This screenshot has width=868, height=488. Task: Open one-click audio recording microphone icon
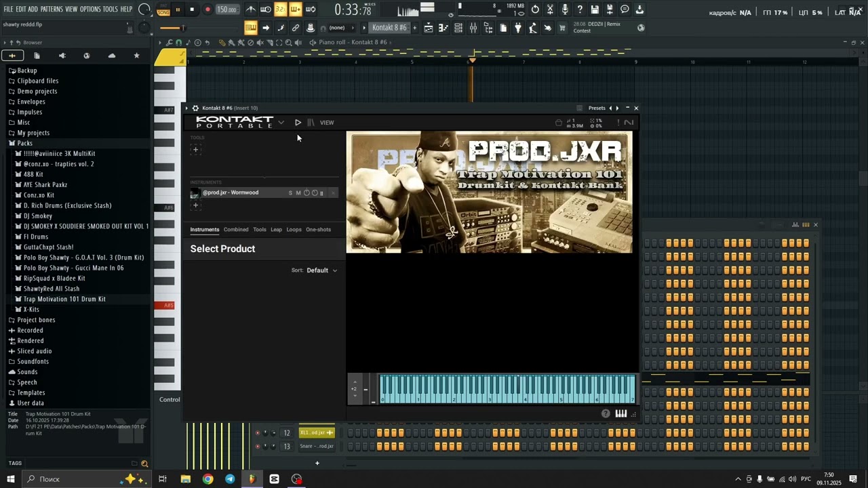tap(565, 9)
